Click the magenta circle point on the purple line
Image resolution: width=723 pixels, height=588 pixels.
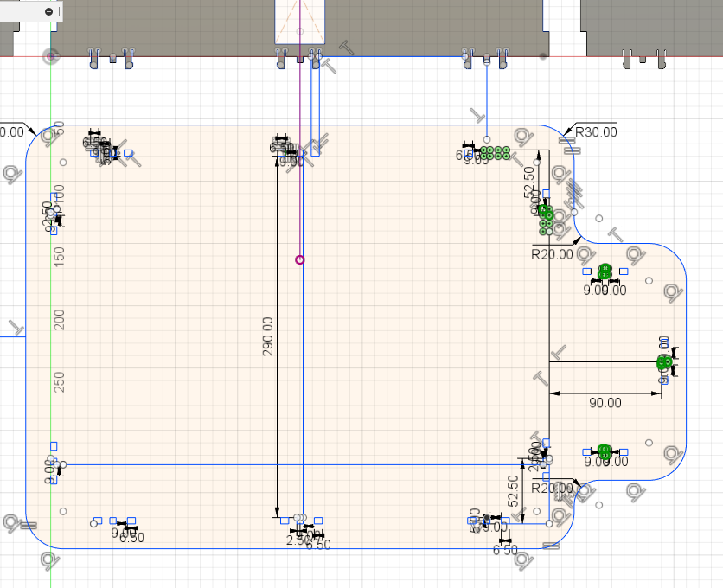(300, 260)
